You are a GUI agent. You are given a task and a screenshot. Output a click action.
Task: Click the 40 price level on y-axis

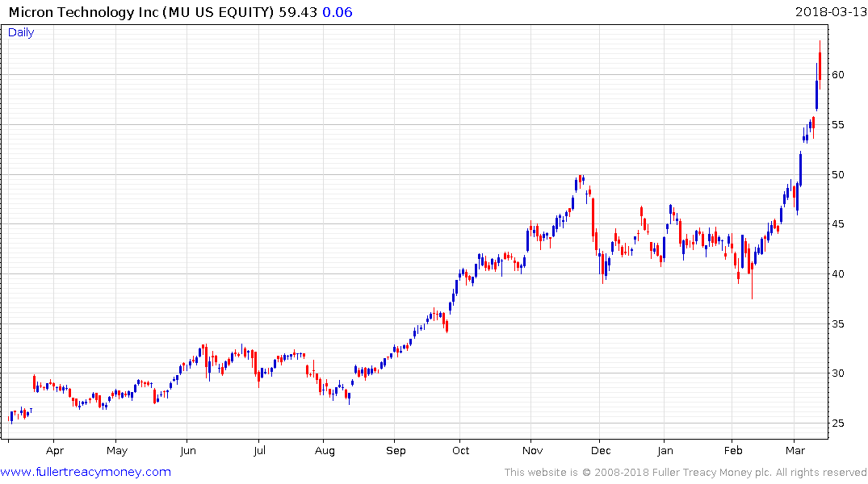838,273
